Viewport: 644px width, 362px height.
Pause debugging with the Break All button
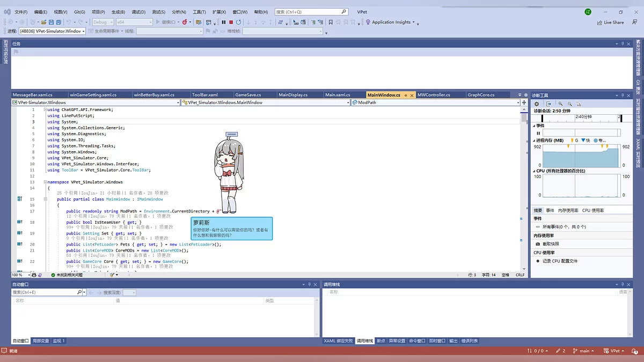[224, 22]
